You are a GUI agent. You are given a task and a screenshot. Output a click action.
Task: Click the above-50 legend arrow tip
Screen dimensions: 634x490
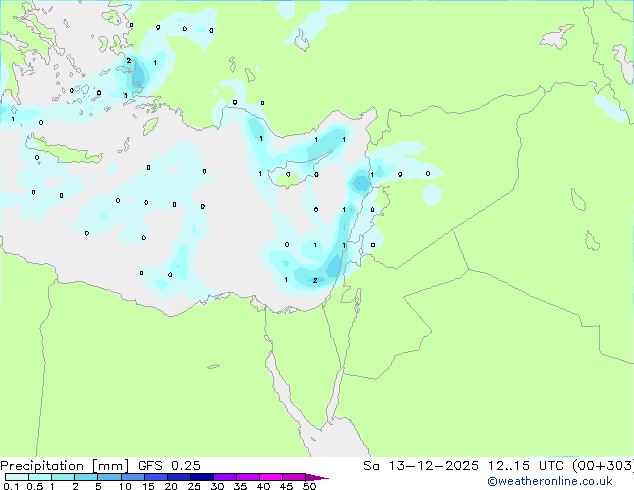pos(317,477)
